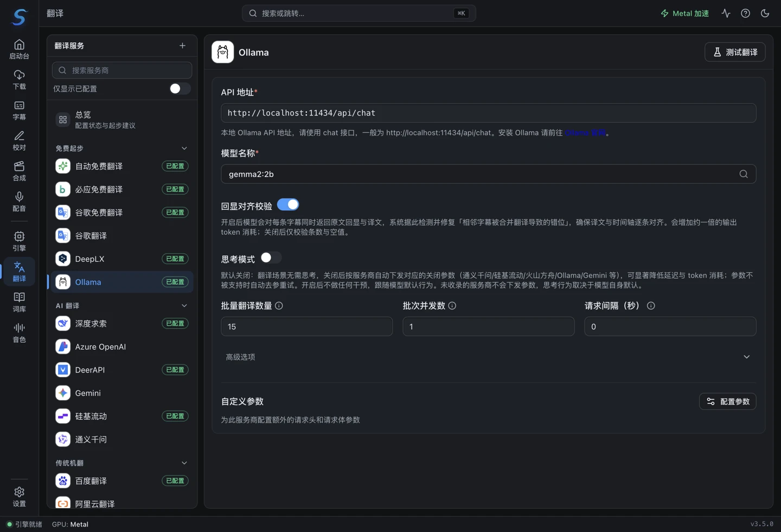
Task: Select 谷歌翻译 service
Action: point(122,236)
